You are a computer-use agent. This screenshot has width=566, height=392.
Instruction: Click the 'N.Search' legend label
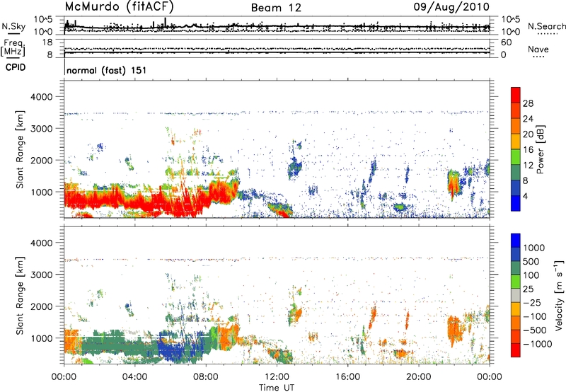tap(546, 26)
